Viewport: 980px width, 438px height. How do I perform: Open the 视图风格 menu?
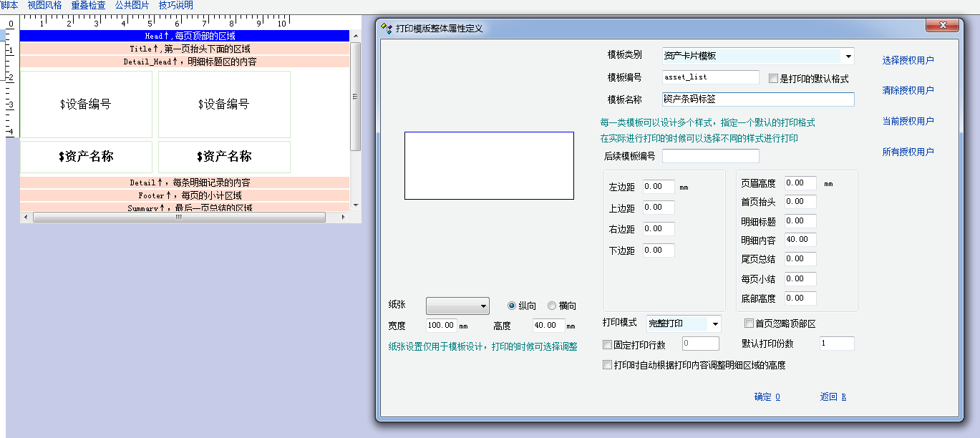(x=44, y=5)
